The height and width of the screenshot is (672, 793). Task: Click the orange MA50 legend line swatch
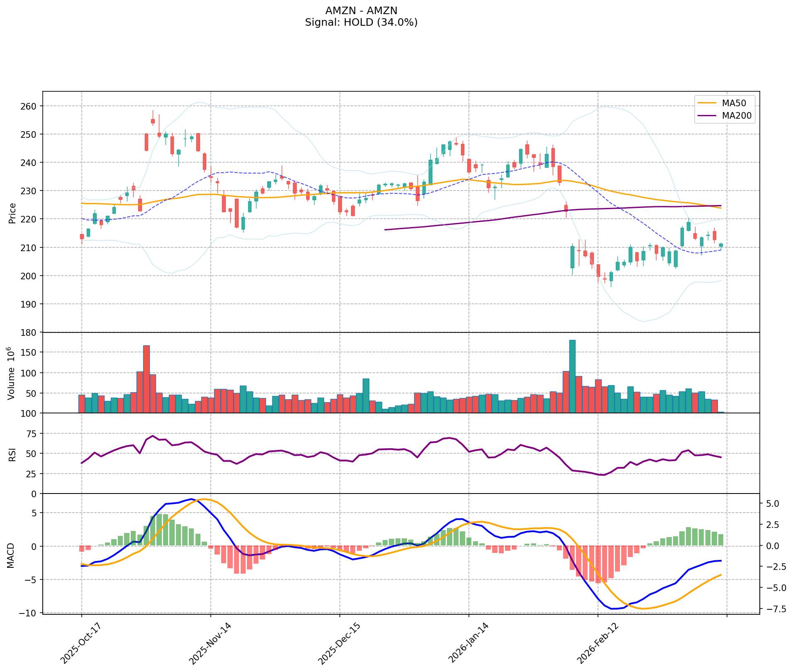point(707,103)
